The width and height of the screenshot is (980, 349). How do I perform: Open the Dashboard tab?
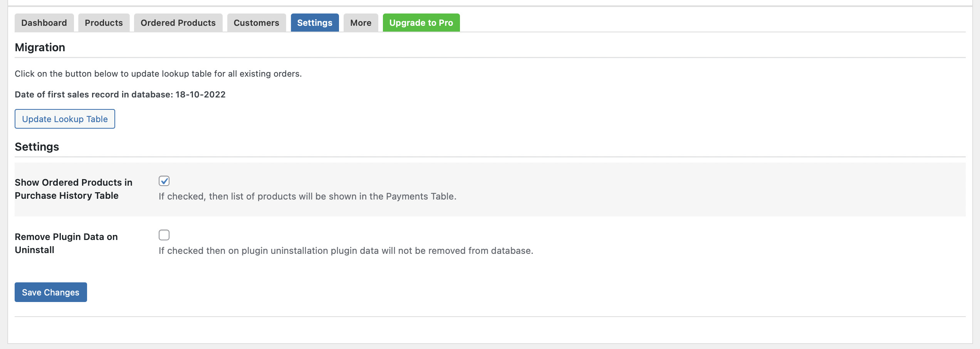[x=44, y=23]
